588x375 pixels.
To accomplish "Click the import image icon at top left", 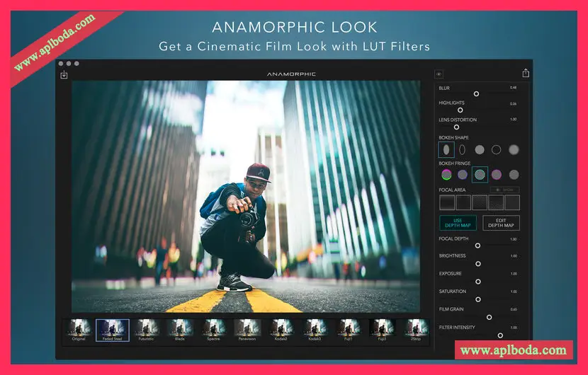I will pyautogui.click(x=64, y=74).
